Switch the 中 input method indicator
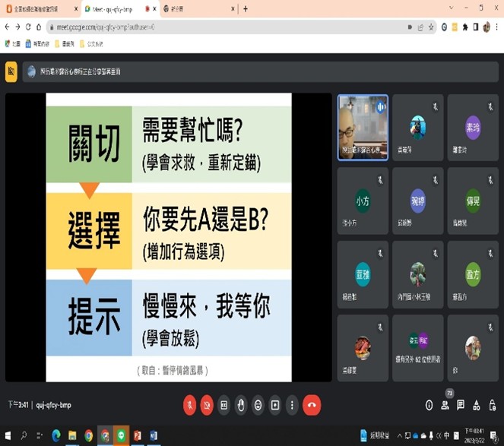The height and width of the screenshot is (446, 504). [x=447, y=435]
